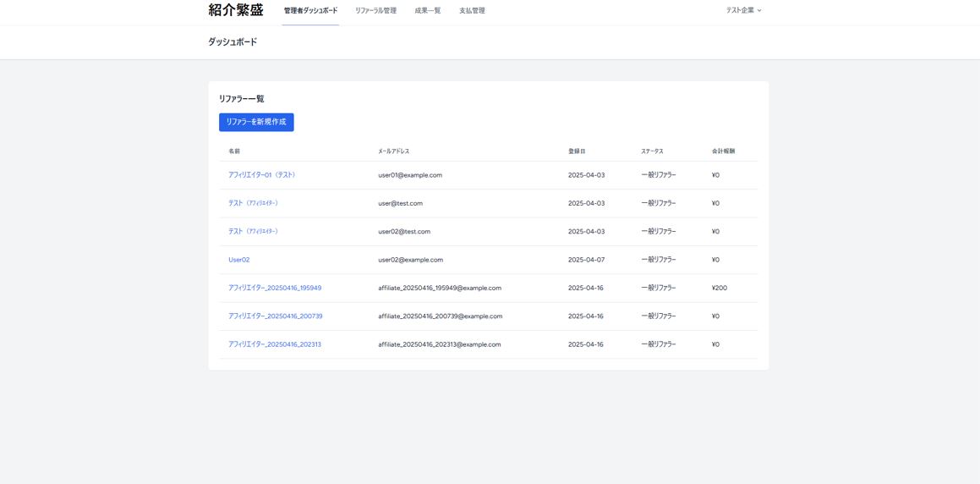Click the リファラー一覧 section heading
Screen dimensions: 980x484
(x=241, y=99)
